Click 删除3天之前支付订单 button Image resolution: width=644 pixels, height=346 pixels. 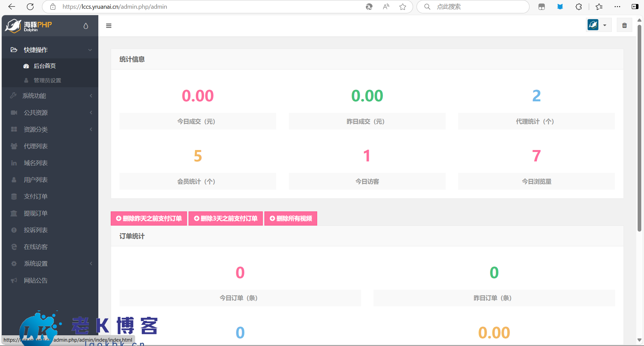(226, 219)
